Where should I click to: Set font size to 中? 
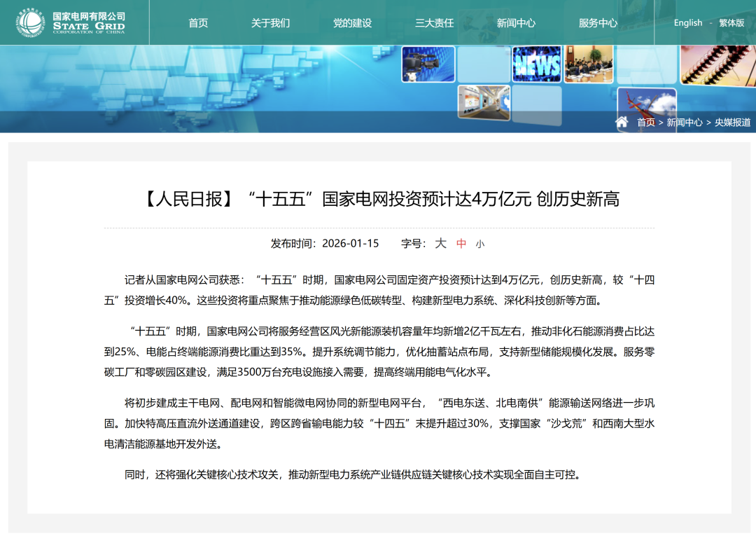[x=461, y=244]
